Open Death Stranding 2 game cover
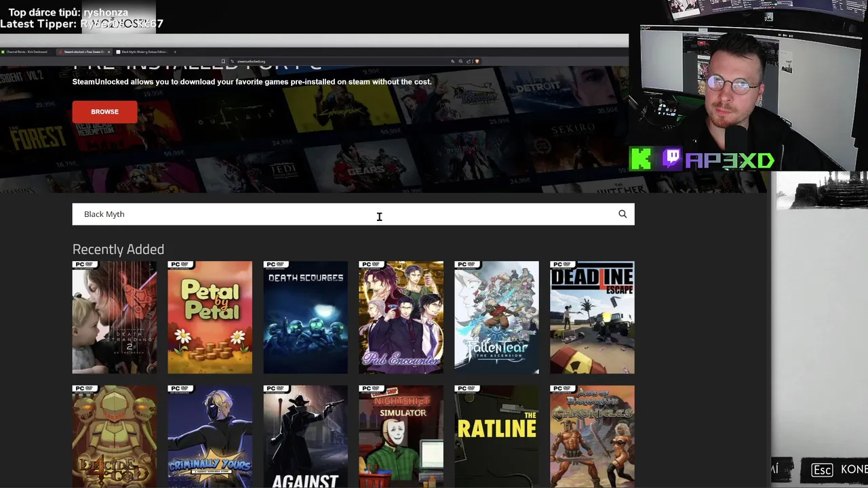The image size is (868, 488). (x=115, y=317)
